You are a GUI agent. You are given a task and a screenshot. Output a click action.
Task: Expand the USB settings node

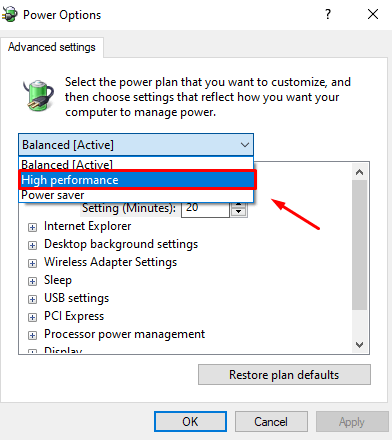(32, 299)
